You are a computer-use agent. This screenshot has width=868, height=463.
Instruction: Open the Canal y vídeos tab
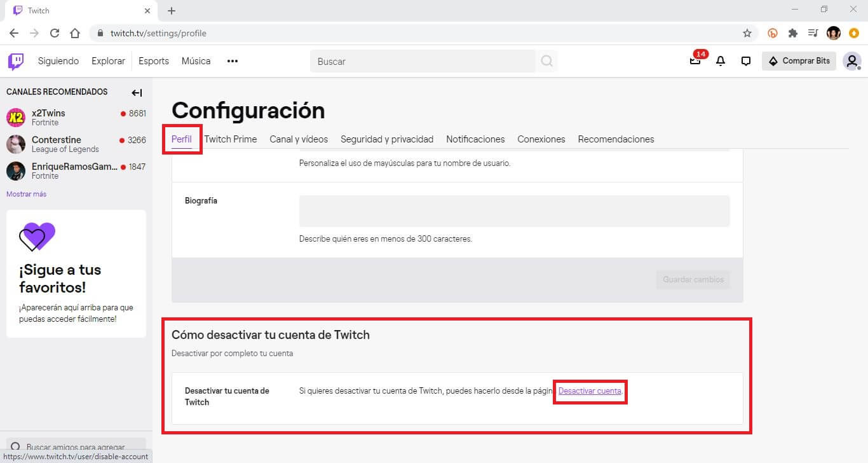click(x=299, y=139)
